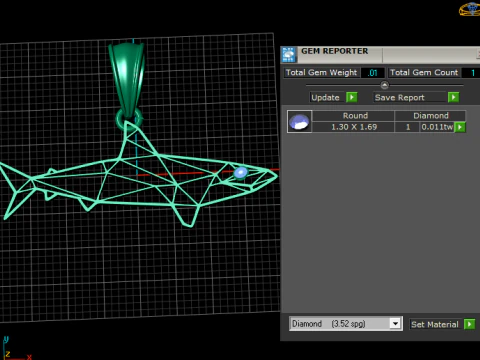Screen dimensions: 480x360
Task: Click the Total Gem Count label
Action: [x=424, y=72]
